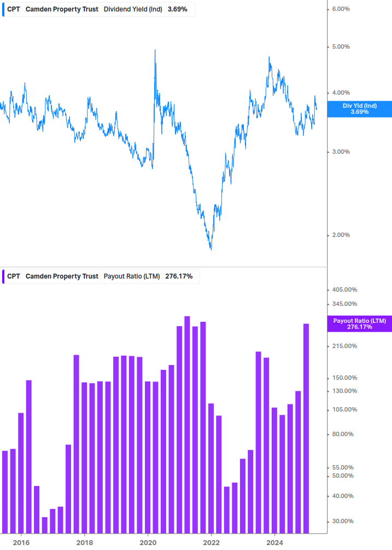Click the purple color marker beside CPT in the Payout Ratio legend
Viewport: 392px width, 550px height.
(3, 276)
